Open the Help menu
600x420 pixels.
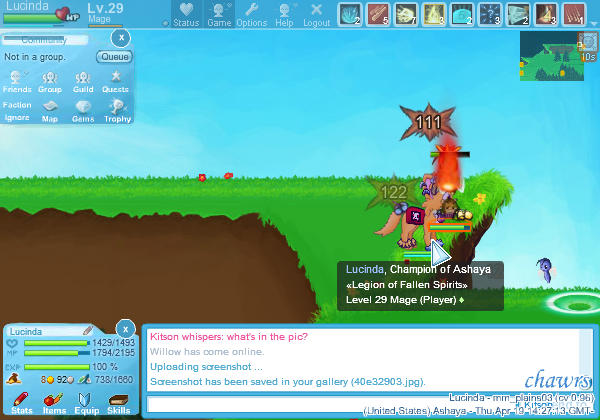(284, 15)
